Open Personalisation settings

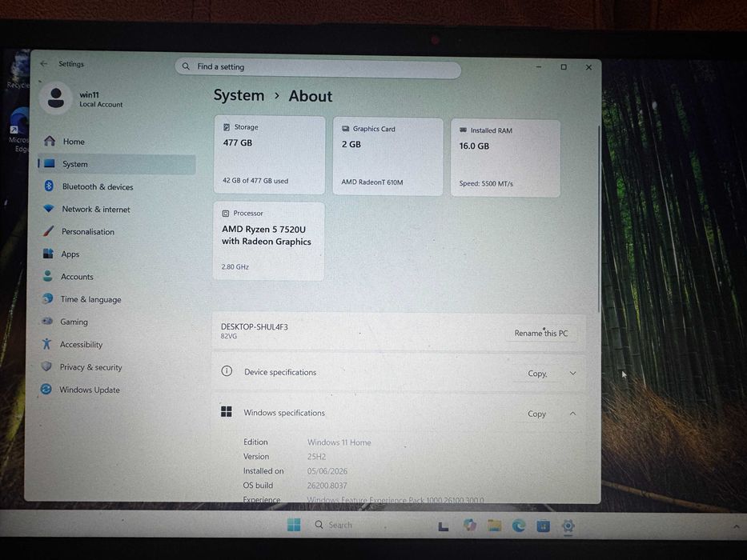(117, 231)
